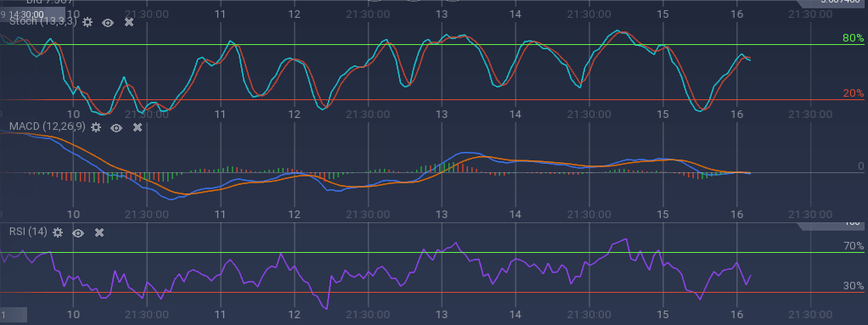Click the Stoch (13,3,3) label
Screen dimensions: 868x325
click(x=42, y=21)
